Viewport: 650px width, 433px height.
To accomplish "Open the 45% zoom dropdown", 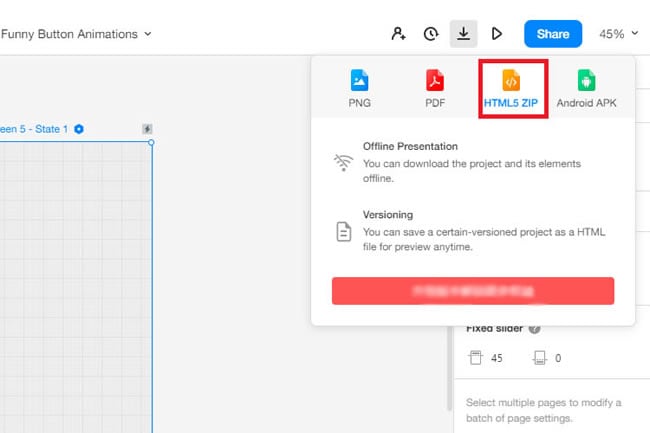I will click(x=618, y=34).
